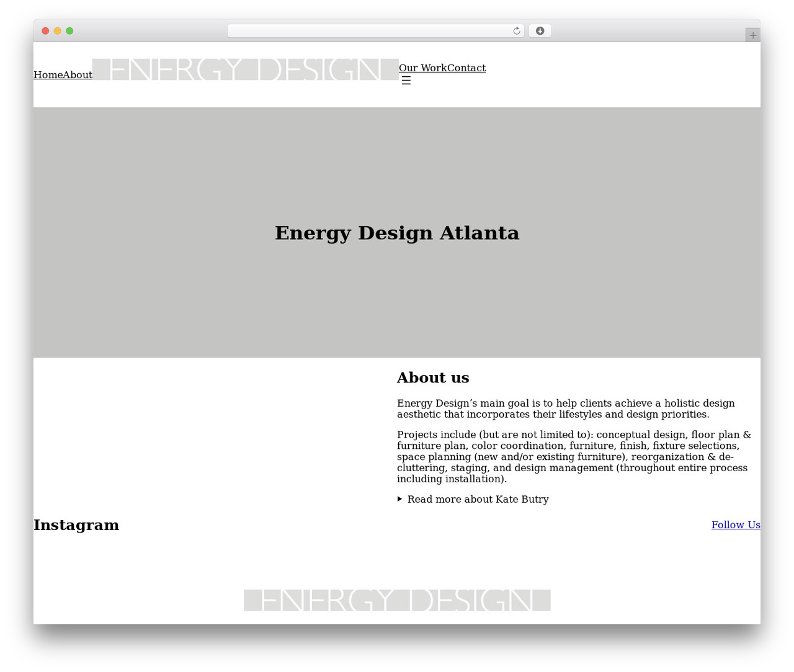This screenshot has width=794, height=672.
Task: Click the browser download arrow icon
Action: pyautogui.click(x=540, y=31)
